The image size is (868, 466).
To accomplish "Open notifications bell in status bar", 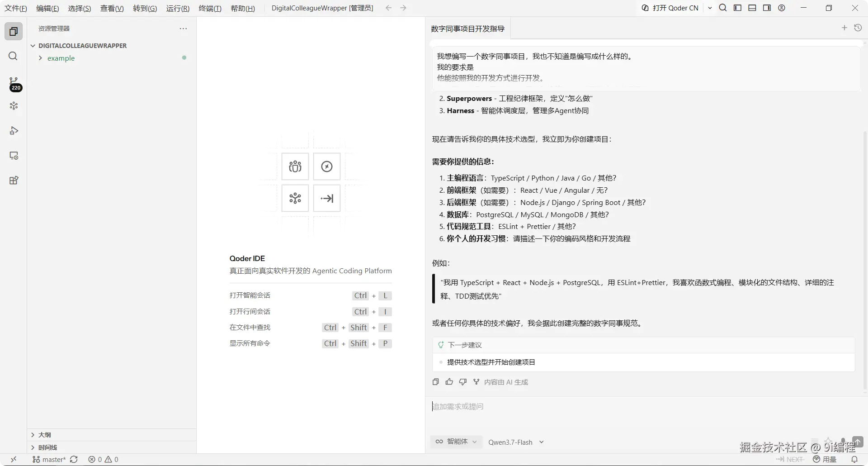I will [854, 460].
